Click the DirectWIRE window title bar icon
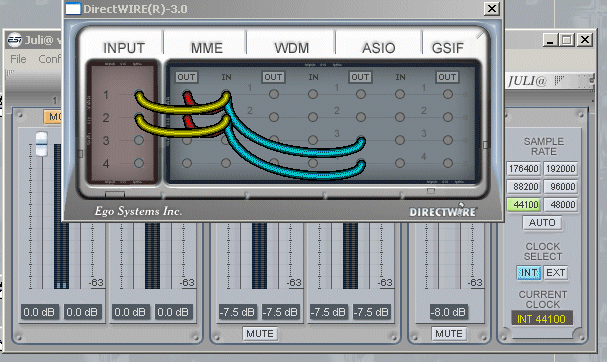 click(73, 9)
